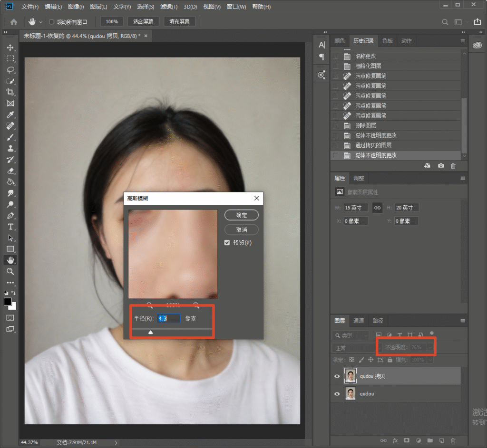Image resolution: width=487 pixels, height=448 pixels.
Task: Select the Spot Healing Brush tool
Action: (x=10, y=126)
